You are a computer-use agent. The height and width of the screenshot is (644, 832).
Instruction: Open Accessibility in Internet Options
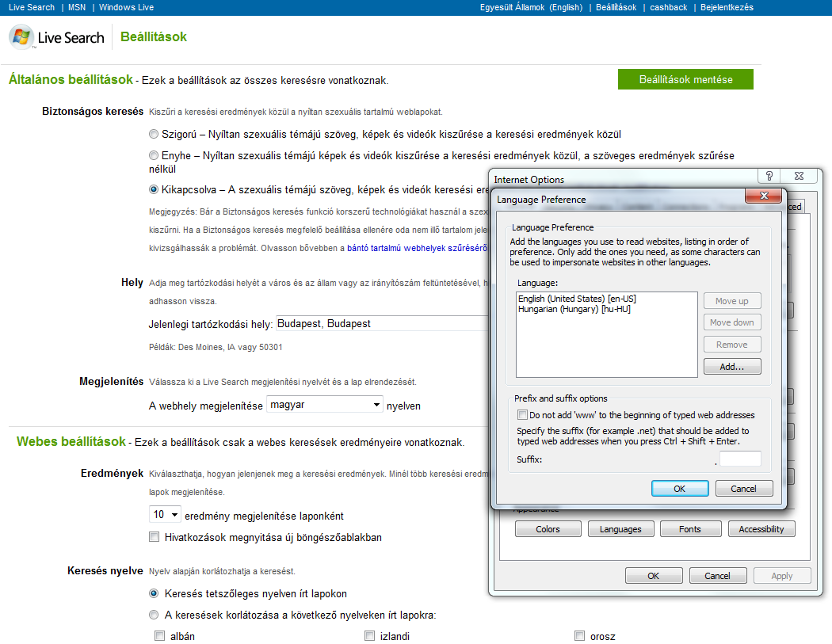tap(761, 529)
